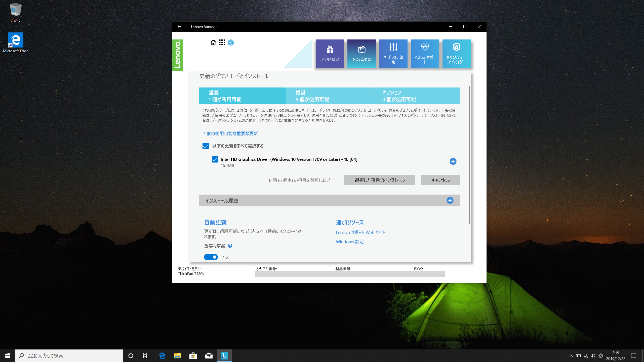Click the 追加リソース heading
This screenshot has width=644, height=362.
click(349, 222)
